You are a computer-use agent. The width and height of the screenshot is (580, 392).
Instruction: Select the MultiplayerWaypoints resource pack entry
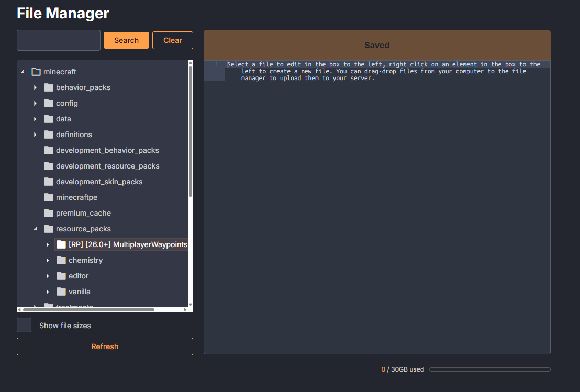[127, 244]
